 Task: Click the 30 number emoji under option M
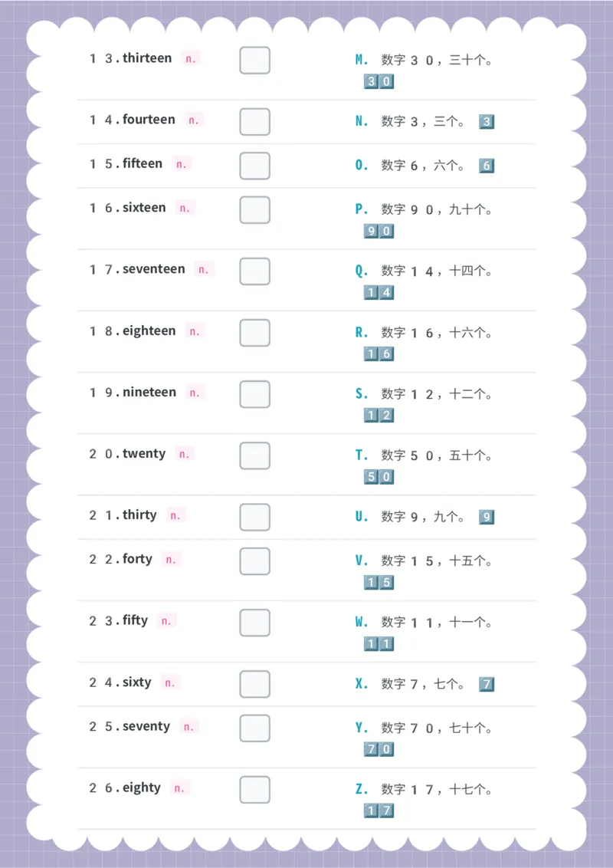point(379,82)
